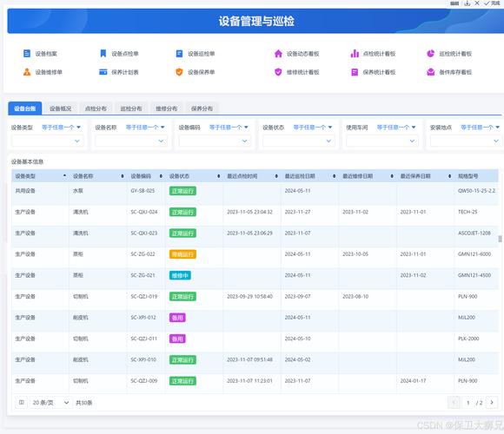Open the 巡检统计看板 pie chart icon
The height and width of the screenshot is (434, 504).
431,53
